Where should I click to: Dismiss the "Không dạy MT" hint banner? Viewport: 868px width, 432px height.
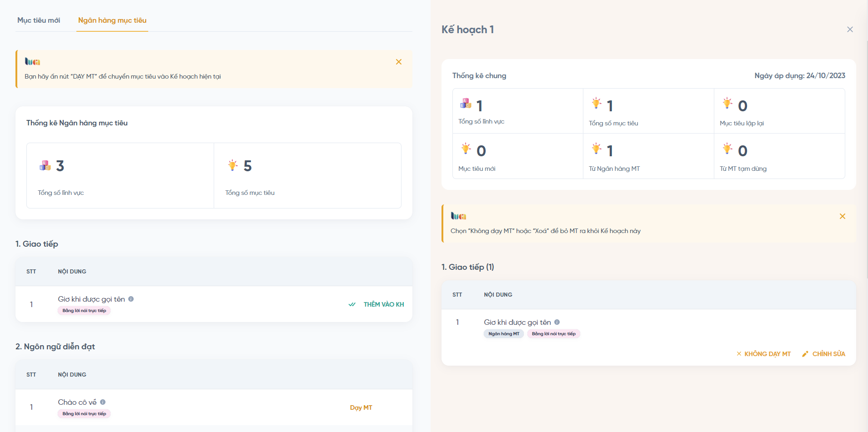coord(843,216)
